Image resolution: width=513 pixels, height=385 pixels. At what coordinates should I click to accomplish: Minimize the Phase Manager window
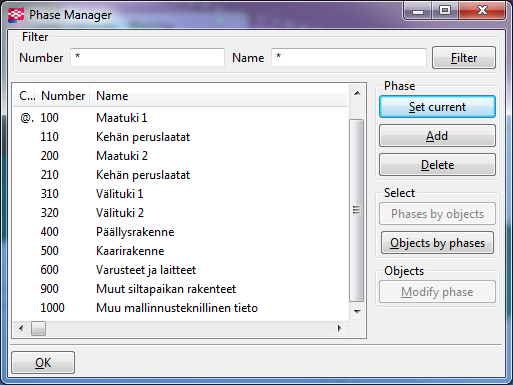click(x=418, y=11)
